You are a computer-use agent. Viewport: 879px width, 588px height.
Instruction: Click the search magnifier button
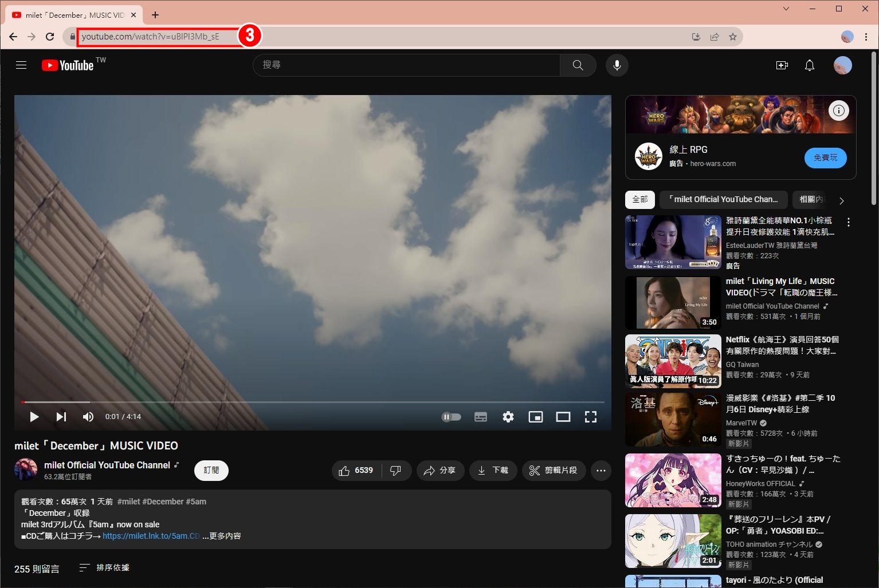(x=578, y=65)
